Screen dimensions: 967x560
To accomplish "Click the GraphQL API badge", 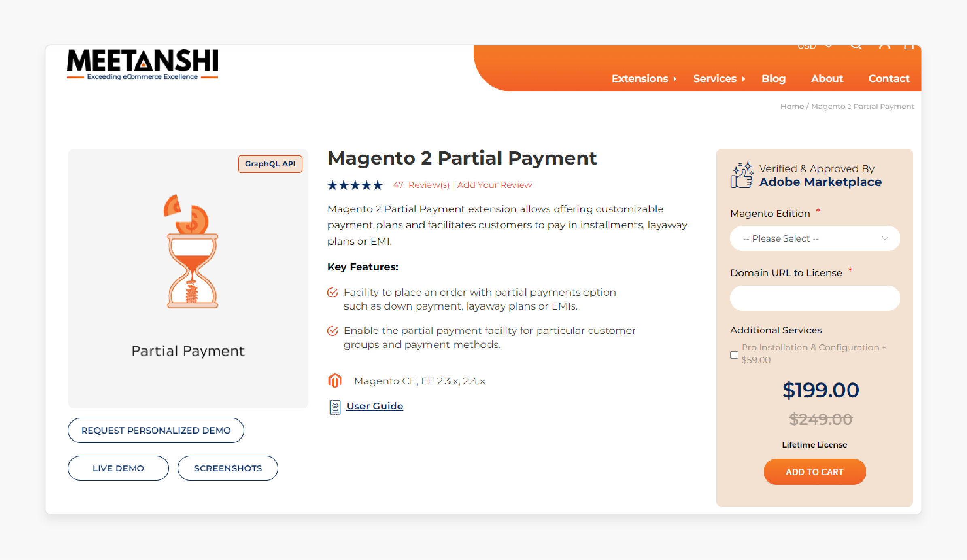I will click(x=270, y=164).
